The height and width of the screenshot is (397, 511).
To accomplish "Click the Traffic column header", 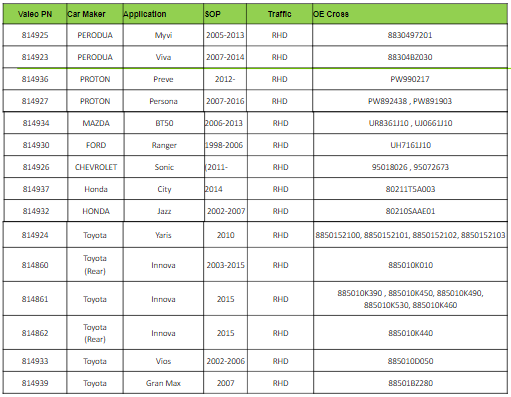I will pyautogui.click(x=280, y=14).
